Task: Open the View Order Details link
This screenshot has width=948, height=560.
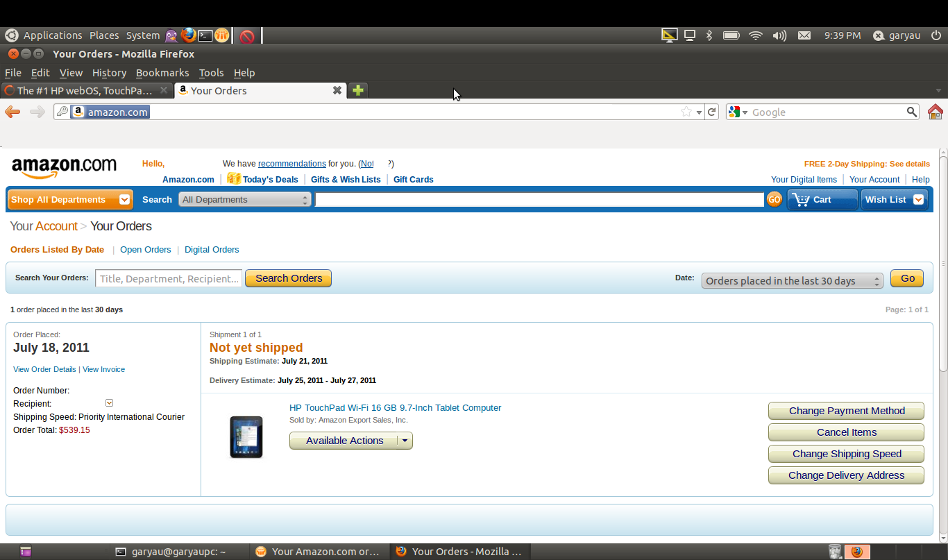Action: click(44, 369)
